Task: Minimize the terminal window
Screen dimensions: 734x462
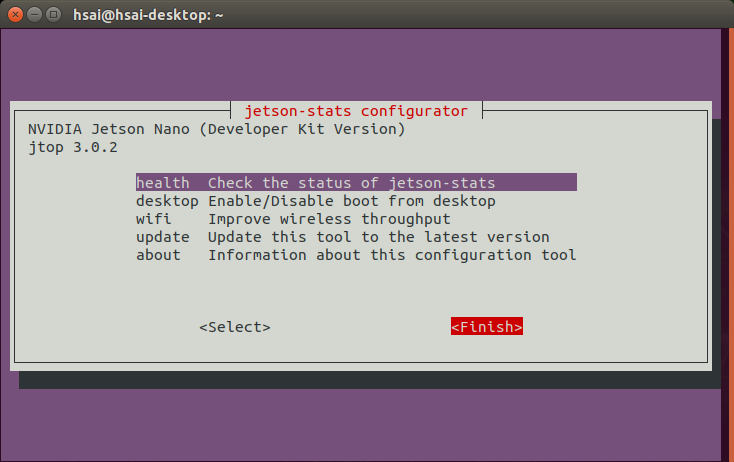Action: (x=34, y=15)
